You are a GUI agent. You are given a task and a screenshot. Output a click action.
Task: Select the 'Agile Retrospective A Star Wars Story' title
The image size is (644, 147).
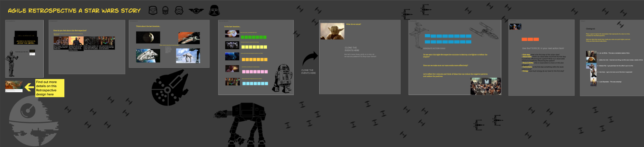74,11
